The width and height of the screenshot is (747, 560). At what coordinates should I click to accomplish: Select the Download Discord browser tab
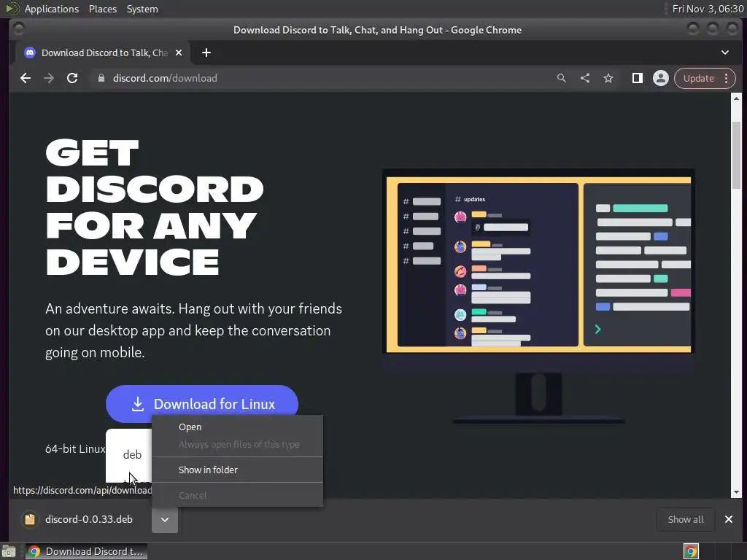[x=103, y=52]
